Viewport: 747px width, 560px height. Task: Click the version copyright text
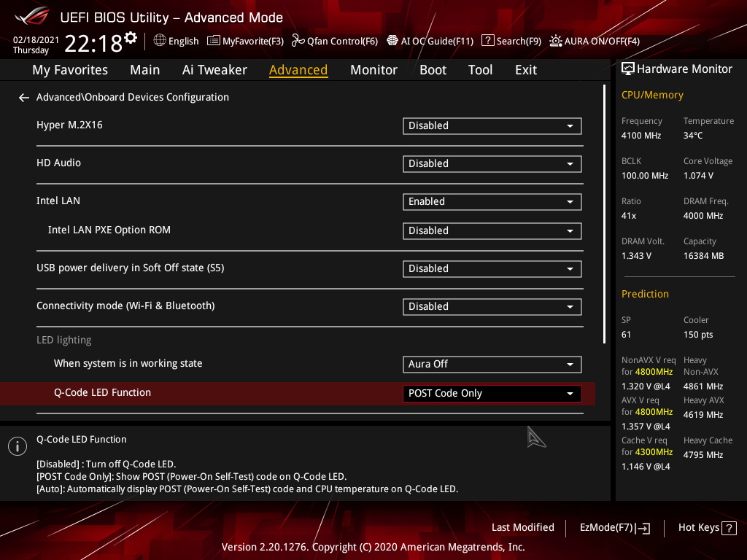click(373, 547)
